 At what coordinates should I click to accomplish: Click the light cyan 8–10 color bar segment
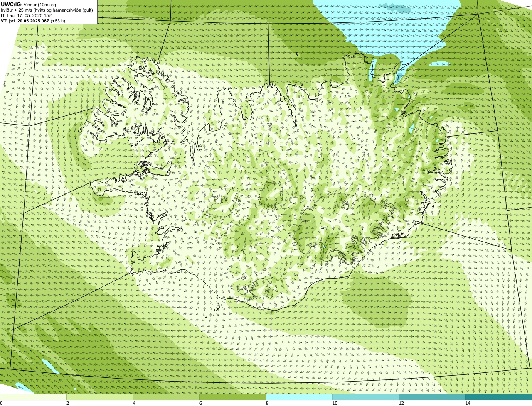pyautogui.click(x=299, y=397)
